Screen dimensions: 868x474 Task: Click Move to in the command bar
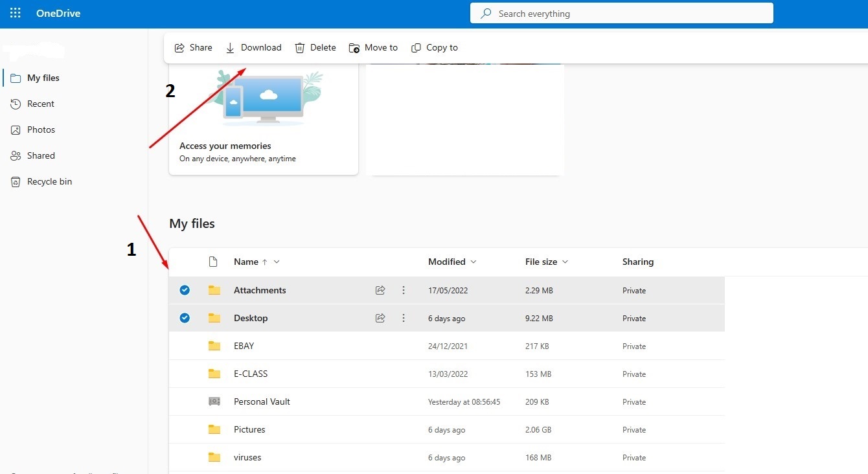click(373, 48)
